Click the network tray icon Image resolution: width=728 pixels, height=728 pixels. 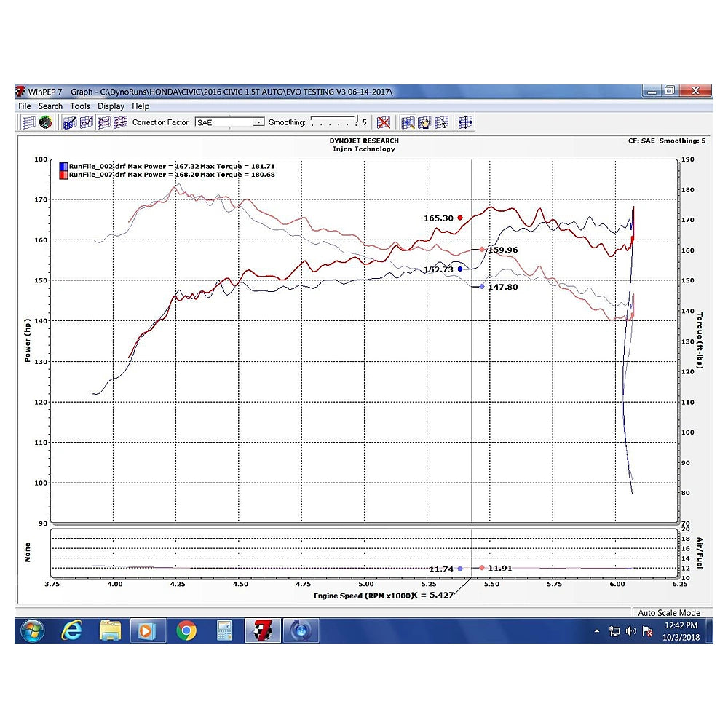pos(614,631)
